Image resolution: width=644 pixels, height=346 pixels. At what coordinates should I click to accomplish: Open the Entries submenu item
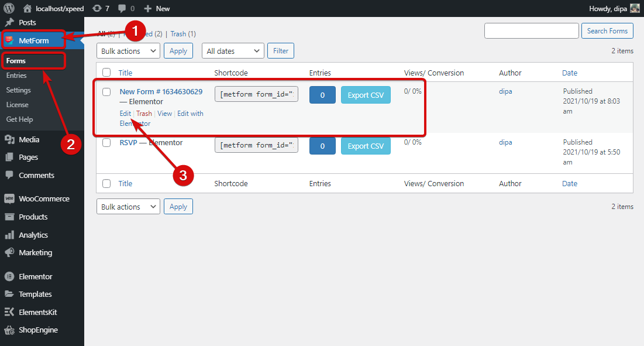tap(16, 75)
